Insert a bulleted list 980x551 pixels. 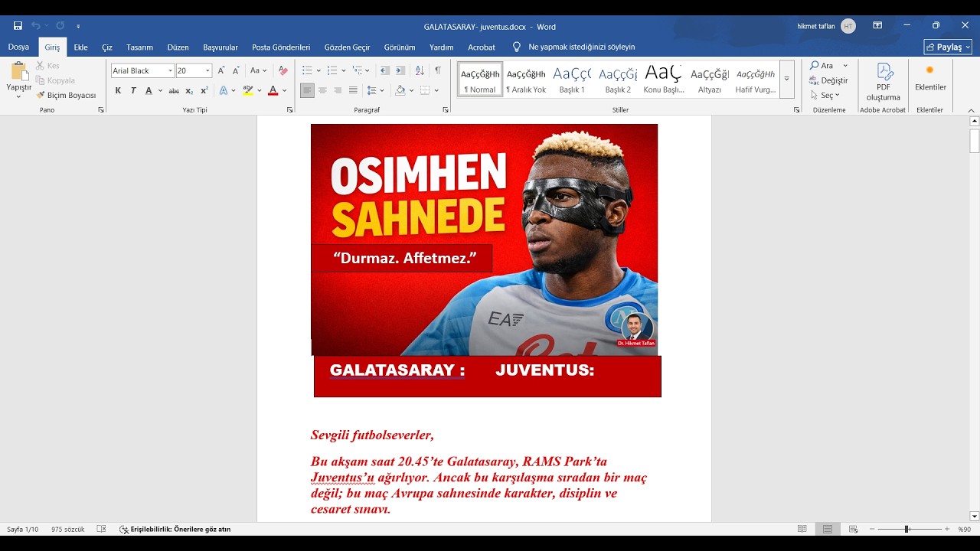click(307, 70)
